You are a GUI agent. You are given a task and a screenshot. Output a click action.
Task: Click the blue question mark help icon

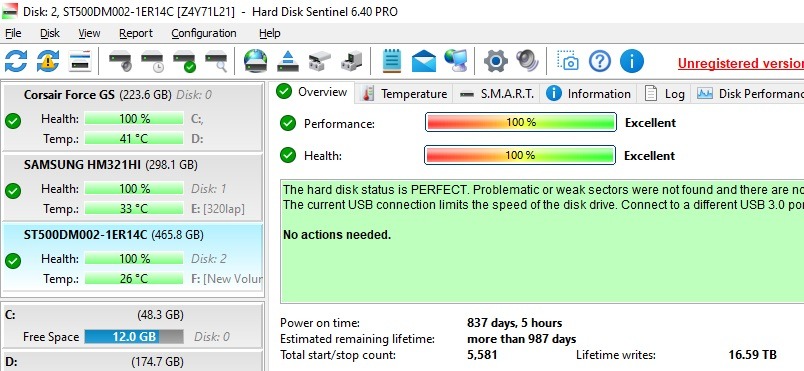(600, 61)
